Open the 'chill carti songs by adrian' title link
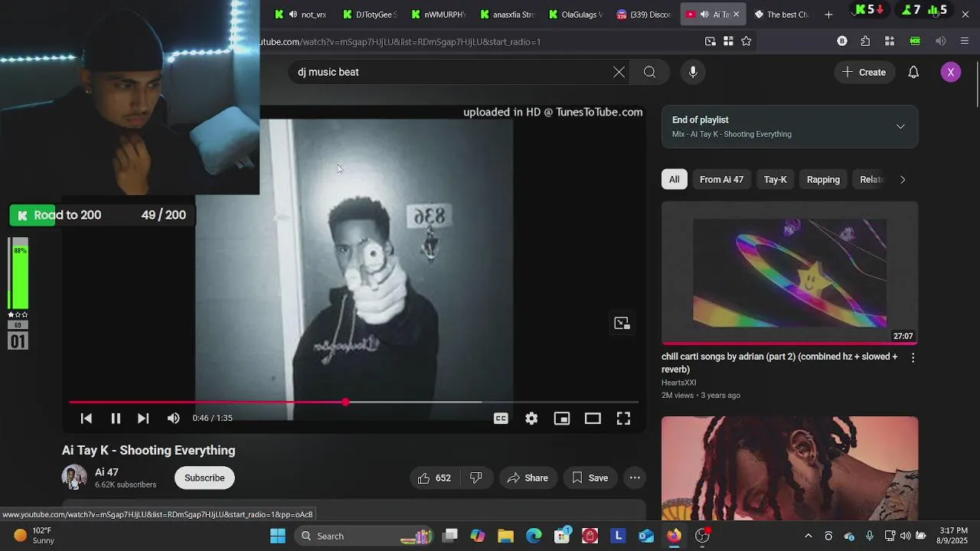The width and height of the screenshot is (980, 551). tap(779, 363)
